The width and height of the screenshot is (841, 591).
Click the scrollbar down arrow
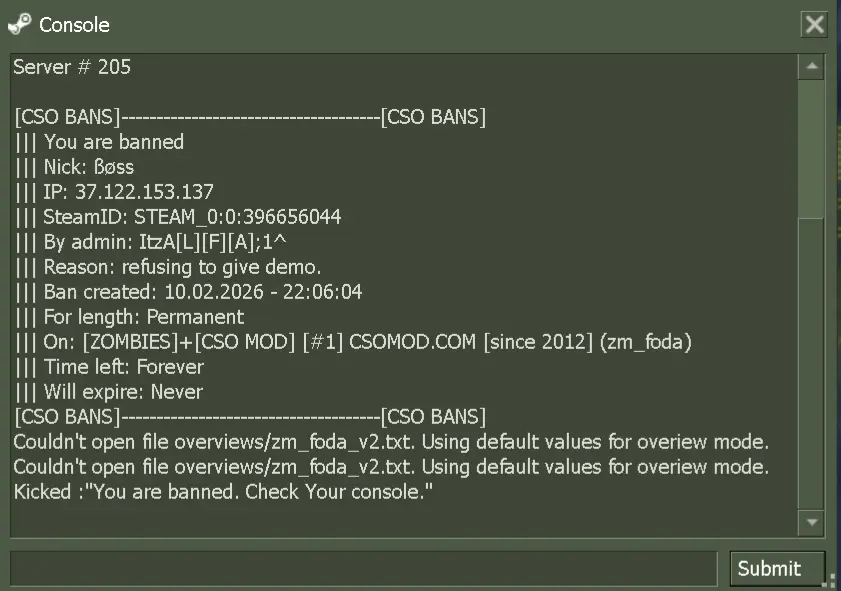pyautogui.click(x=812, y=522)
